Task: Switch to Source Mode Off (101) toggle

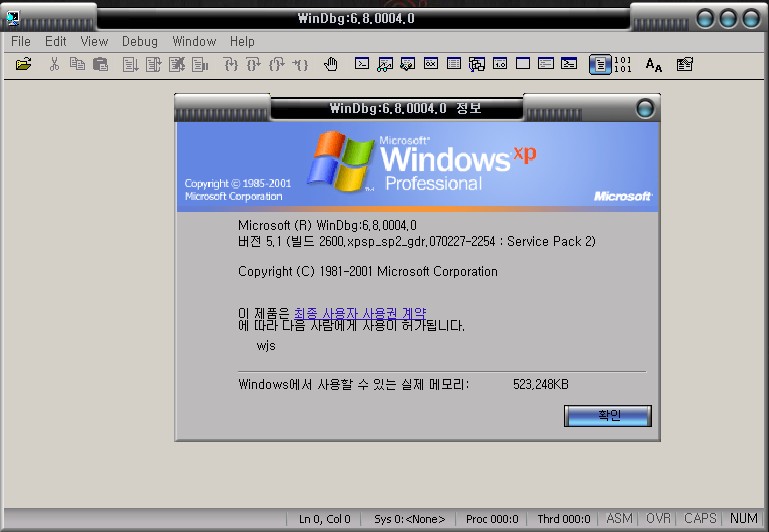Action: pos(622,64)
